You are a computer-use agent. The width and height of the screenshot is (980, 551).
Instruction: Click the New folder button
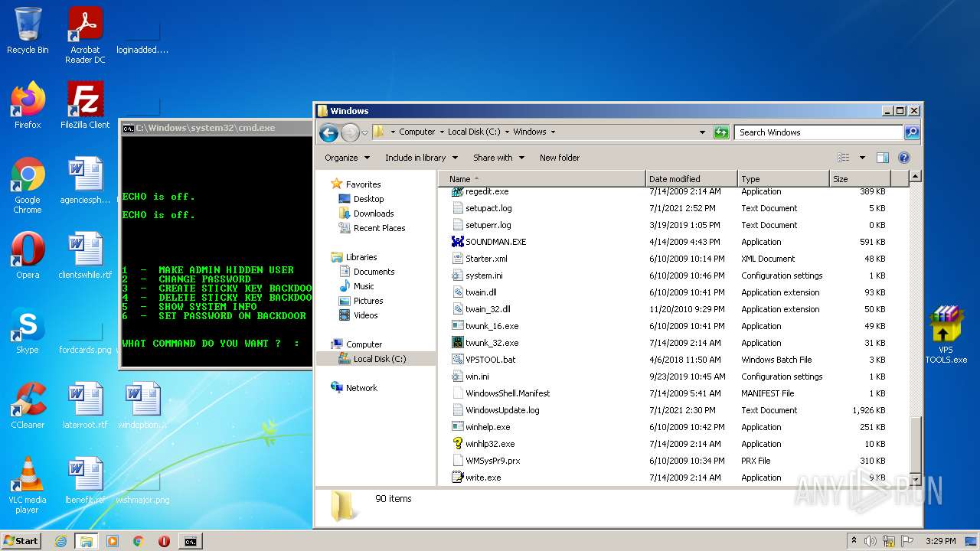[x=560, y=158]
